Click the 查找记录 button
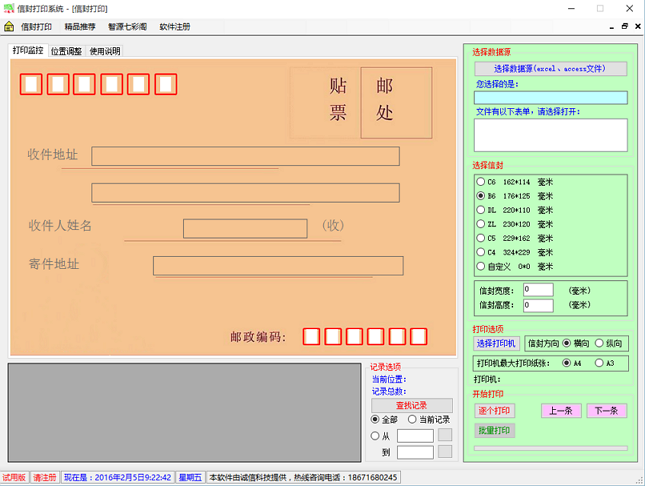 412,405
